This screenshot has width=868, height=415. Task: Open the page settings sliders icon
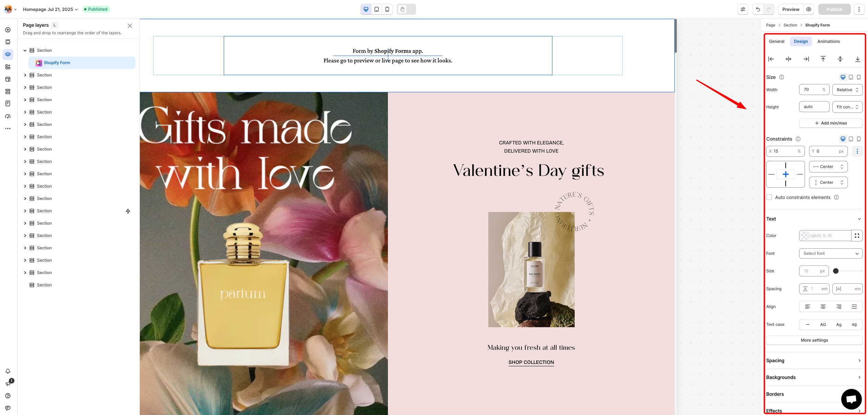(743, 9)
